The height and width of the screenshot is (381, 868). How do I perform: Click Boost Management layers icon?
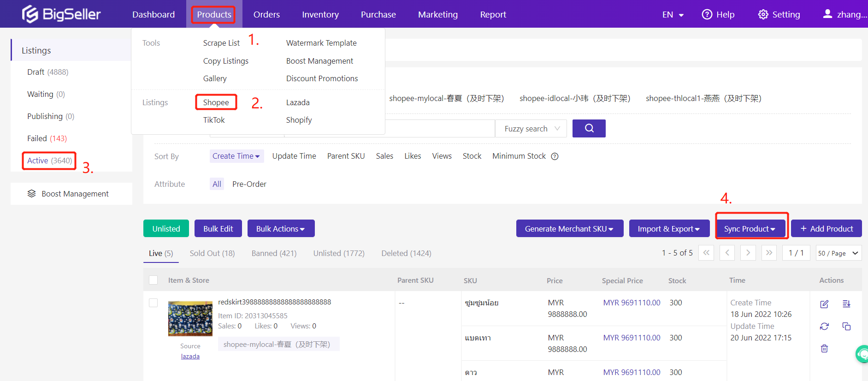31,194
